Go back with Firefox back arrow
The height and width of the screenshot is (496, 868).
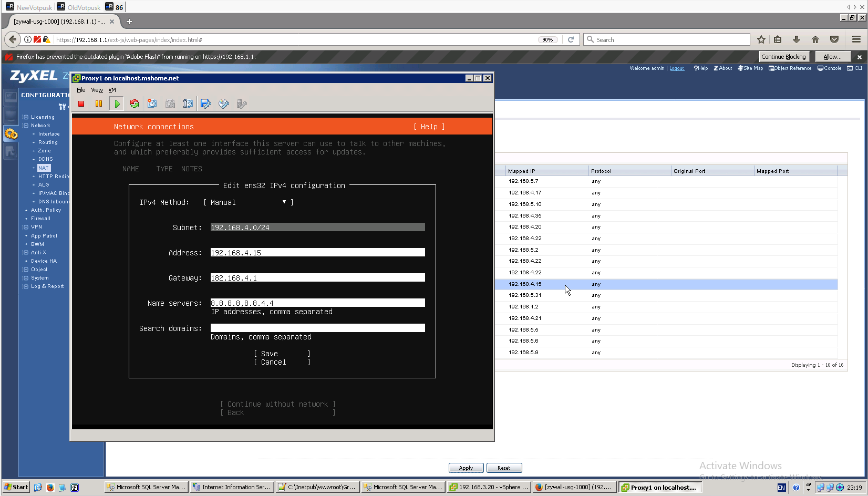pos(13,39)
